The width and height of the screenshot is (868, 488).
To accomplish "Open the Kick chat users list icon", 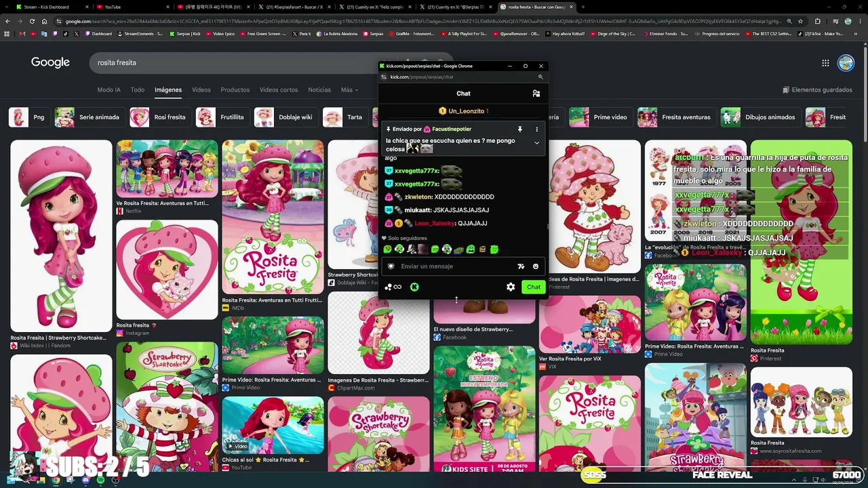I will point(536,94).
